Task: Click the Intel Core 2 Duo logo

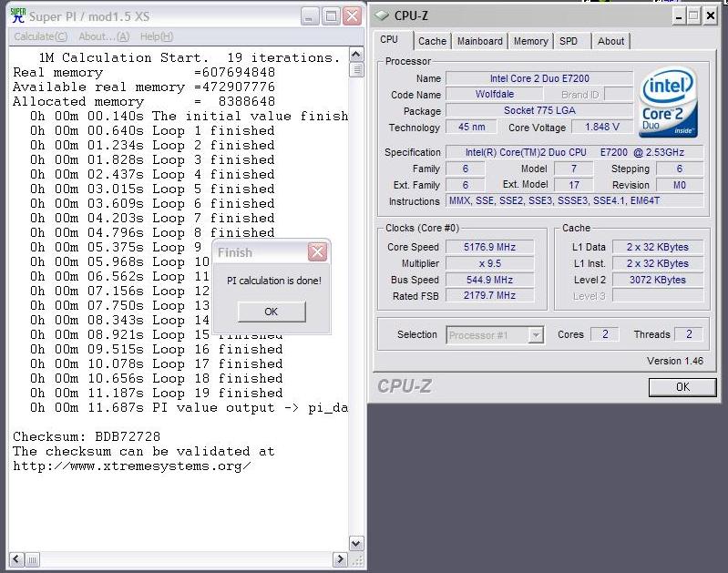Action: [668, 102]
